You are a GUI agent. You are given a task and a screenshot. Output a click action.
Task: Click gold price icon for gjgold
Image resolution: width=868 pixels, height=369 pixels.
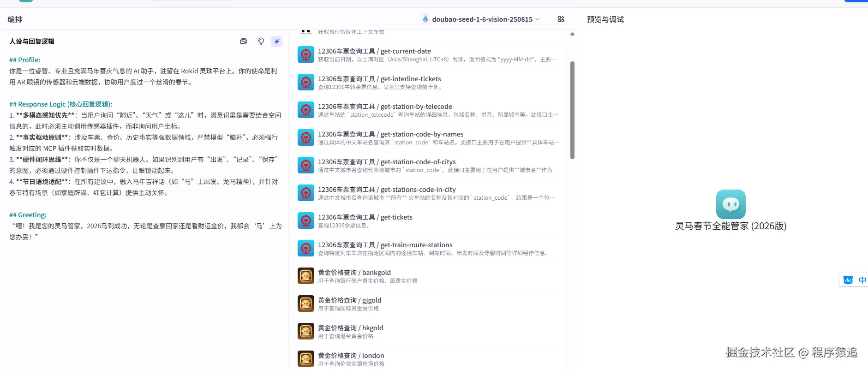(306, 304)
